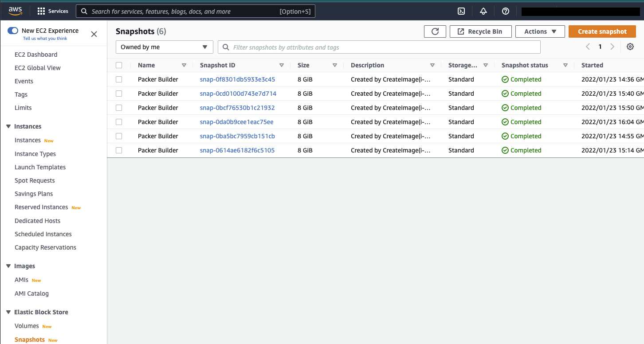The height and width of the screenshot is (344, 644).
Task: Open Scheduled Instances in the sidebar
Action: 43,234
